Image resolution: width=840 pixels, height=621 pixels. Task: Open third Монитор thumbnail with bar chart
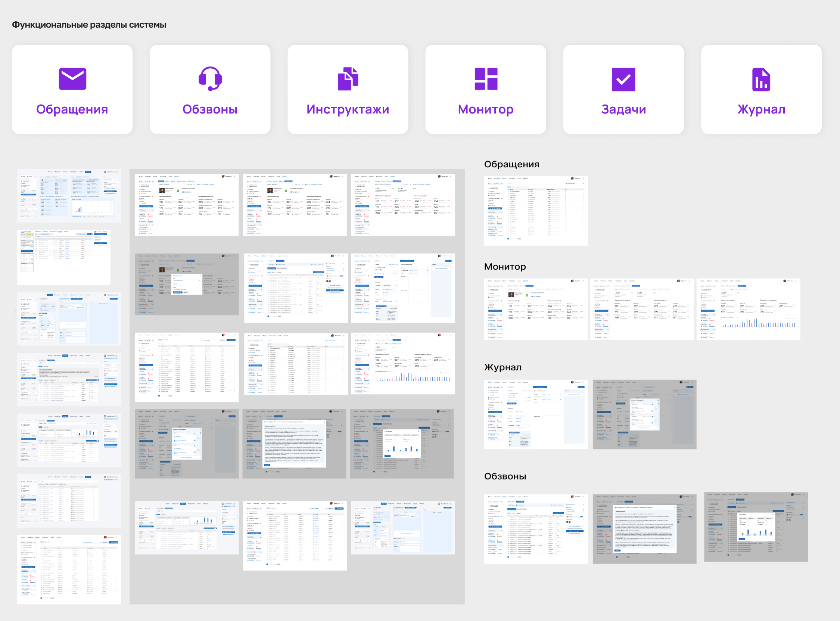point(748,309)
